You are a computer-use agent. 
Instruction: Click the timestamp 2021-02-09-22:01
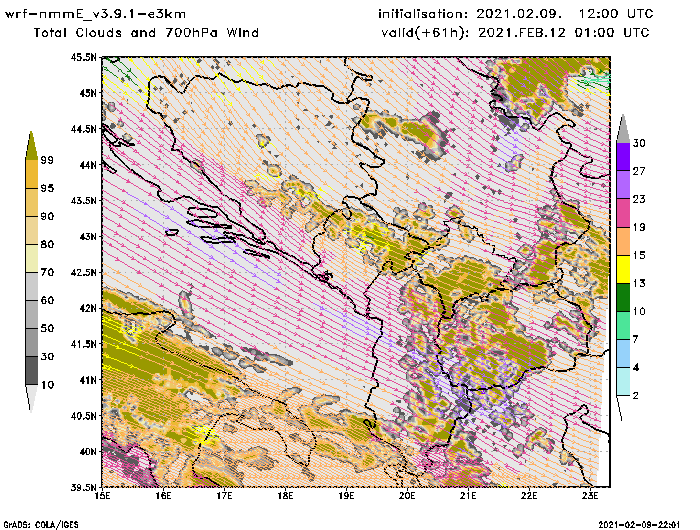[639, 525]
